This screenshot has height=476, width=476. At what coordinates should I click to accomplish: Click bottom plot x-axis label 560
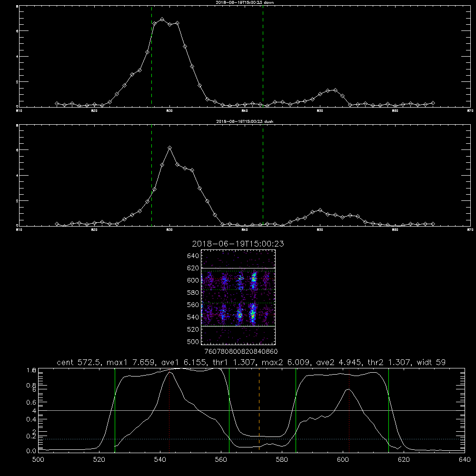coord(221,460)
